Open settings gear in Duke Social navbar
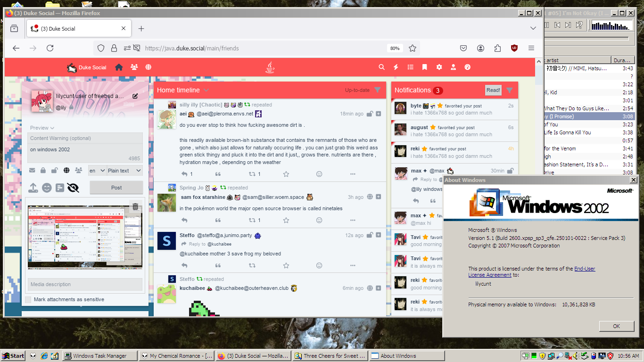 [439, 67]
